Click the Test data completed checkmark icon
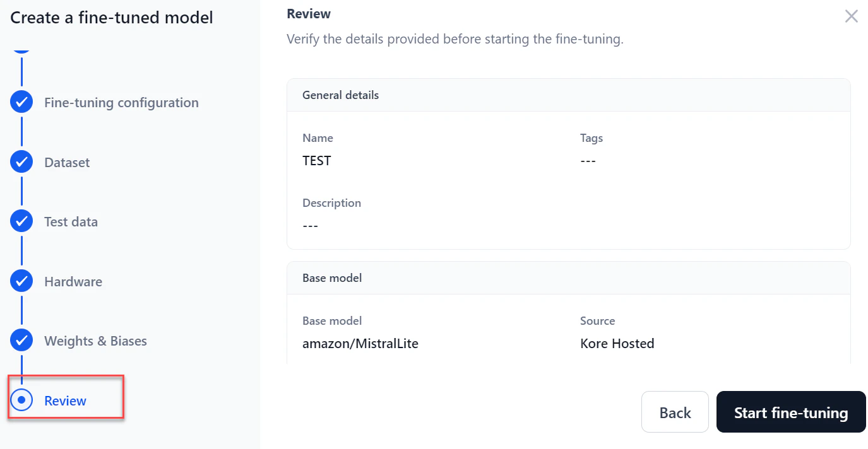 click(21, 221)
